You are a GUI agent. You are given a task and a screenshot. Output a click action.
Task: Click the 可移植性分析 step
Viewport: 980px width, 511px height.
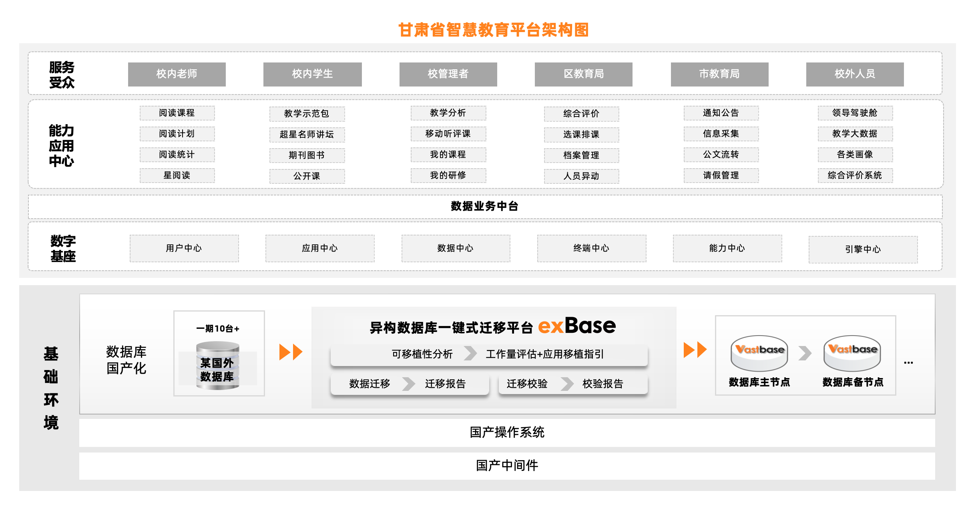coord(422,354)
